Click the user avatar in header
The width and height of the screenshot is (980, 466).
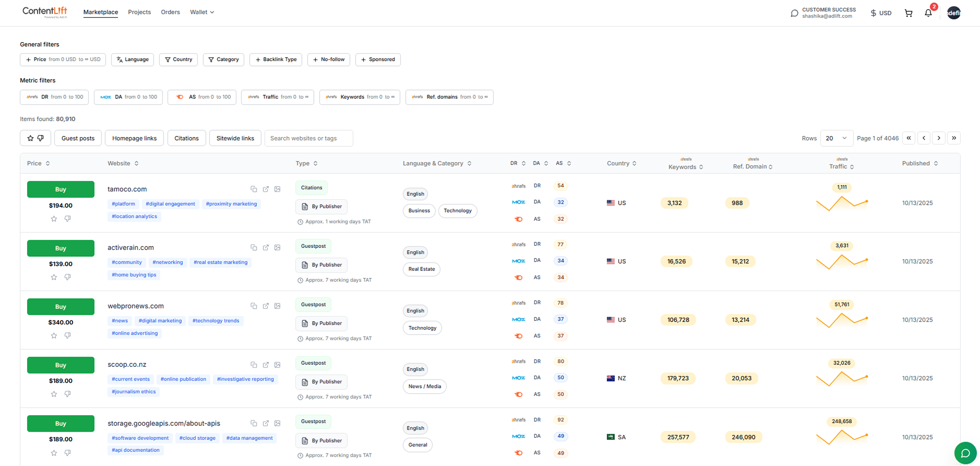(953, 13)
